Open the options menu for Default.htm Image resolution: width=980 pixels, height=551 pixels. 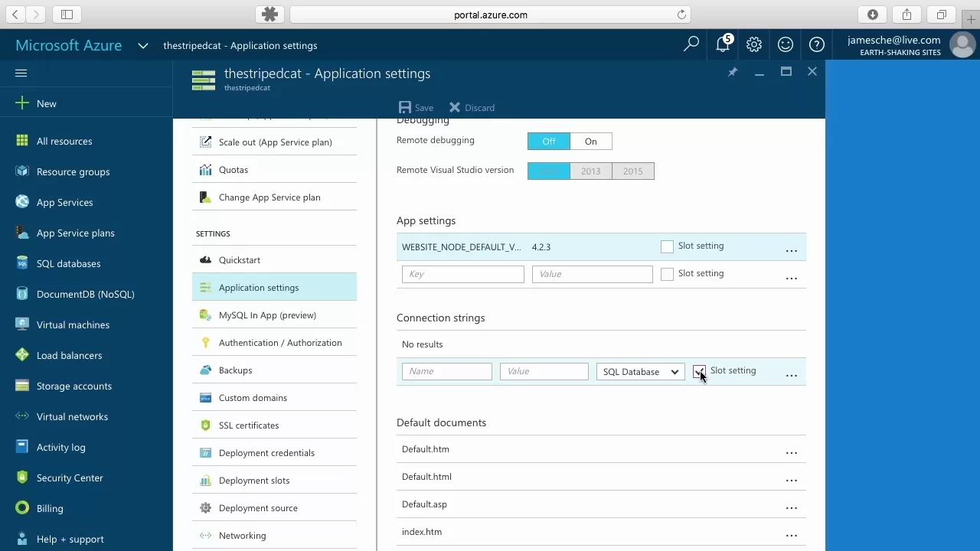[x=791, y=452]
